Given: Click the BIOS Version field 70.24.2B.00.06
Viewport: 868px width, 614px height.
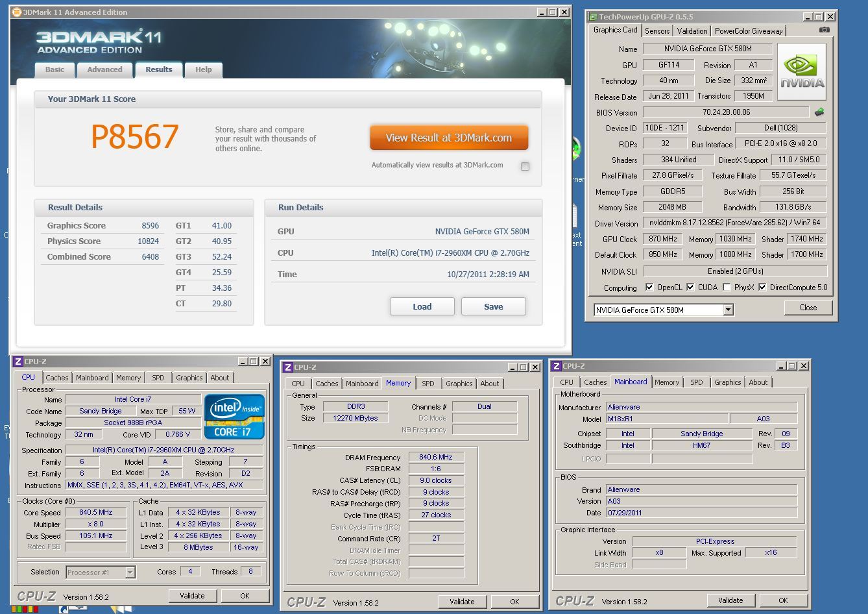Looking at the screenshot, I should click(726, 112).
